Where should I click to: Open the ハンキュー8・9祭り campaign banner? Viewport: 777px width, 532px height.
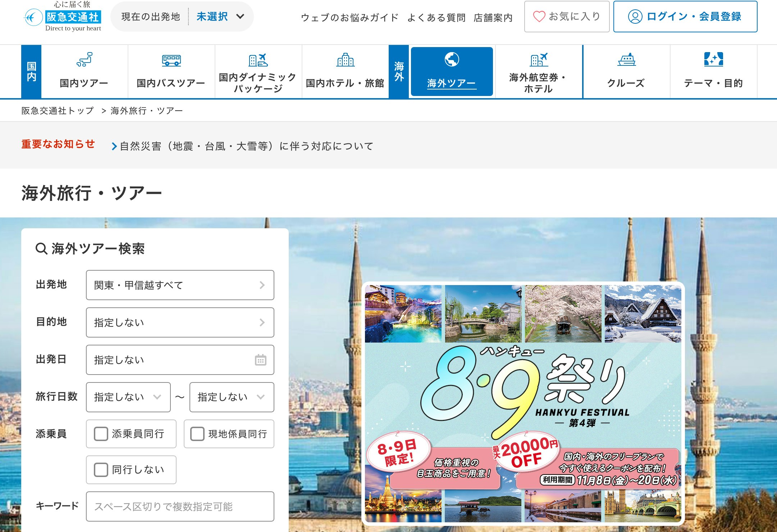coord(523,403)
